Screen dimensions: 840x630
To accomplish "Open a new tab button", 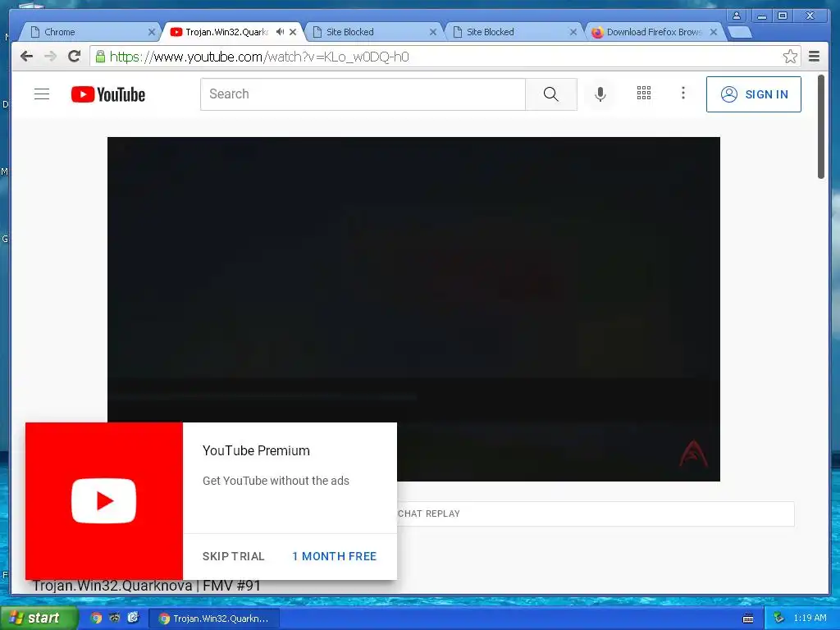I will pyautogui.click(x=740, y=32).
